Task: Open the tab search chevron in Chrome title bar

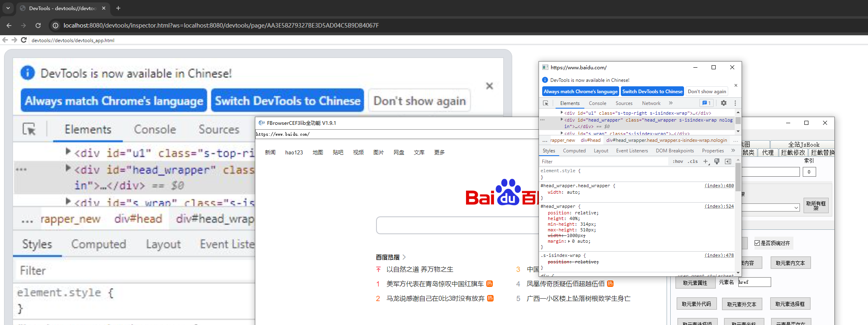Action: [x=8, y=8]
